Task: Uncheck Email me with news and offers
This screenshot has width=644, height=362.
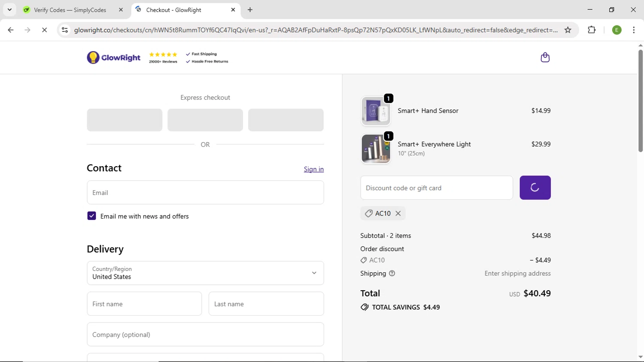Action: [91, 216]
